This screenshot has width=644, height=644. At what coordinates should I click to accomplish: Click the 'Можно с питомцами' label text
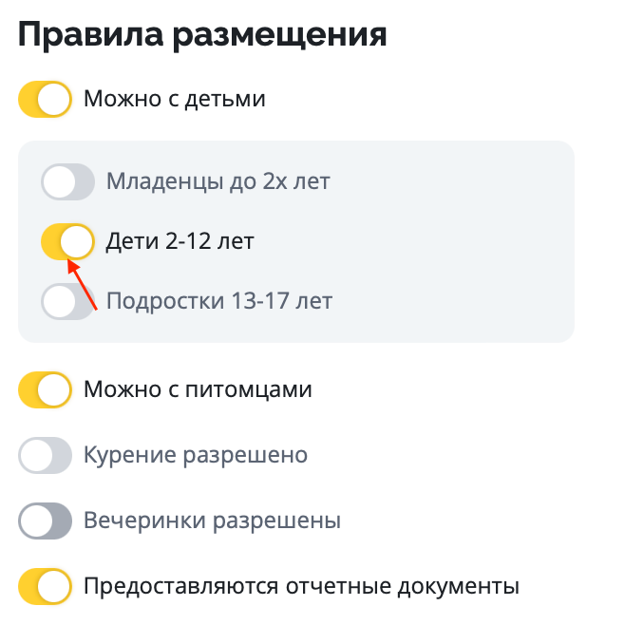[198, 390]
